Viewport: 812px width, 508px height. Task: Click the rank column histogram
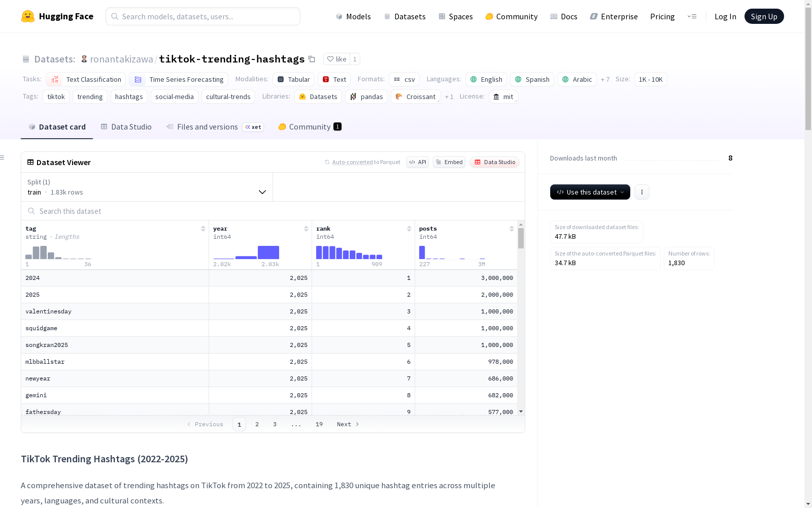(x=349, y=252)
